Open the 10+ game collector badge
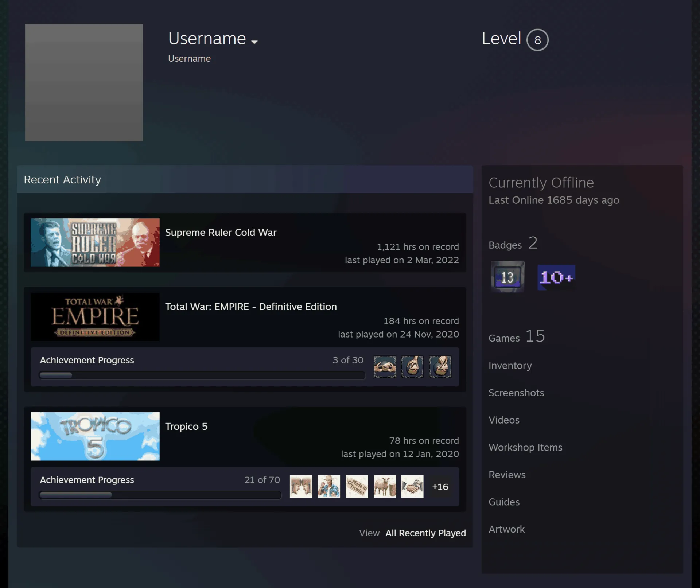700x588 pixels. [x=556, y=277]
